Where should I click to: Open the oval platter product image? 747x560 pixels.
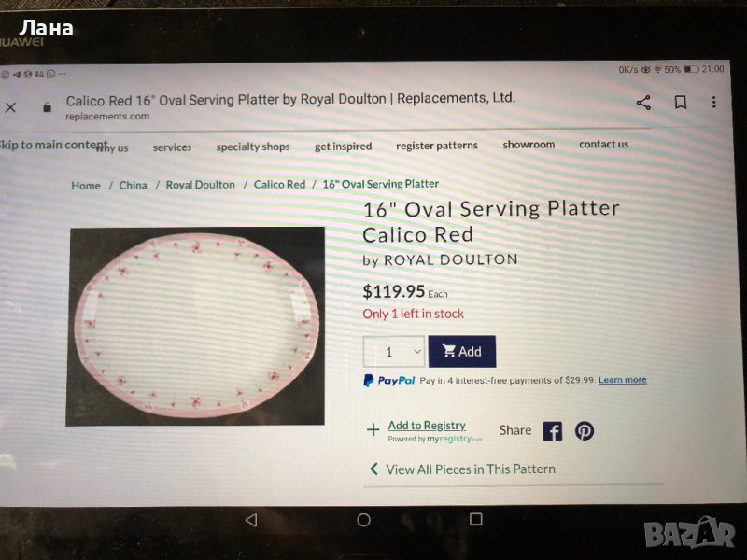click(x=195, y=327)
